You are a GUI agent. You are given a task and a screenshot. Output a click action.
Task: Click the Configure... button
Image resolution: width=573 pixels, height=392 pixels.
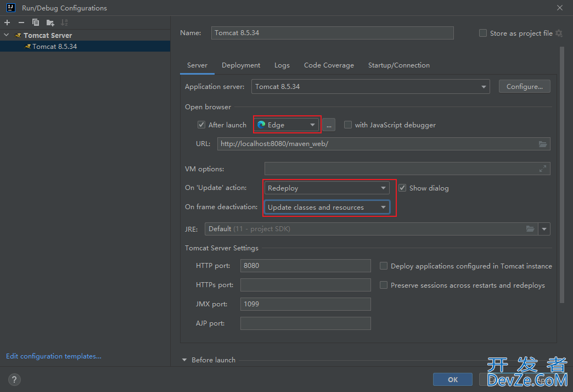(524, 87)
